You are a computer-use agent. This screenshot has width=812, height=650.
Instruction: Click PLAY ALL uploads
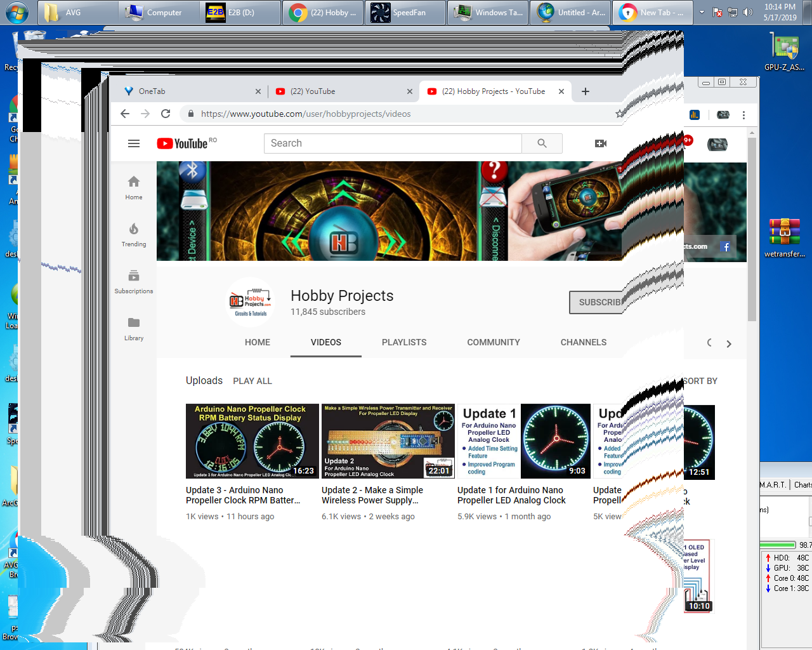pyautogui.click(x=252, y=381)
